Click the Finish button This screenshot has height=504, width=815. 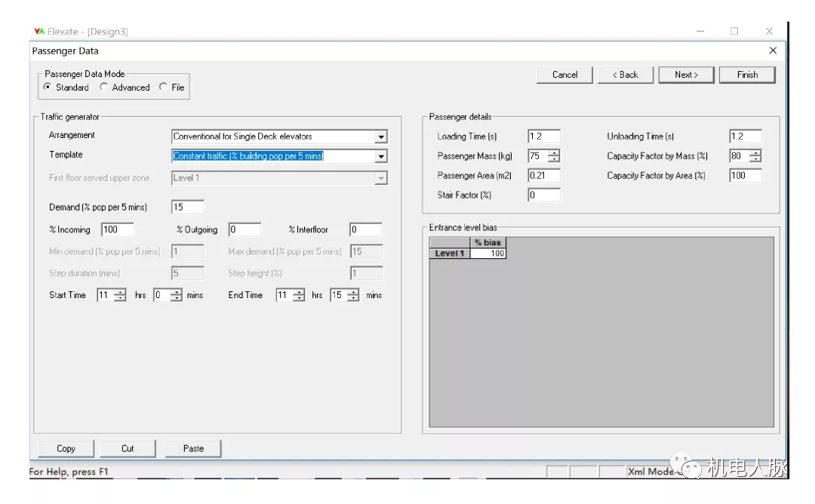747,75
